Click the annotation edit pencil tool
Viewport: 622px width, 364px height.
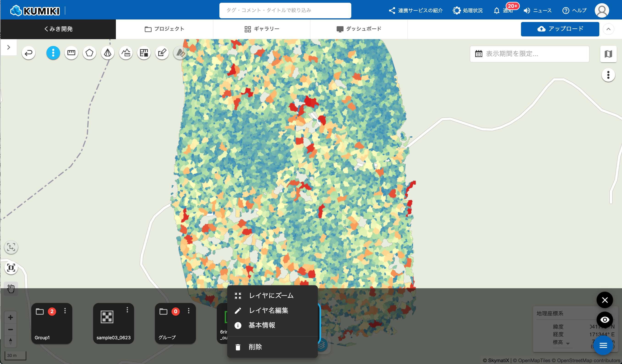point(162,53)
